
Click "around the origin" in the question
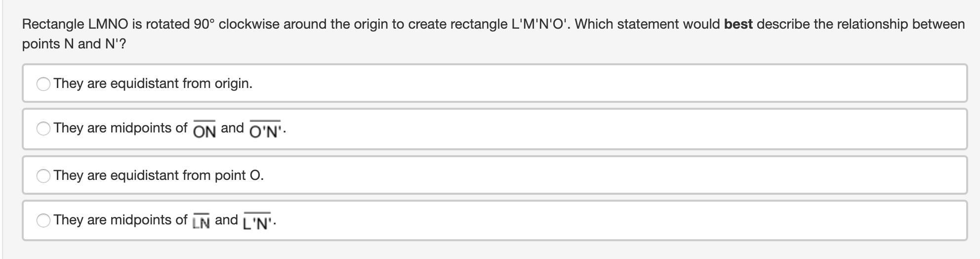pos(335,24)
